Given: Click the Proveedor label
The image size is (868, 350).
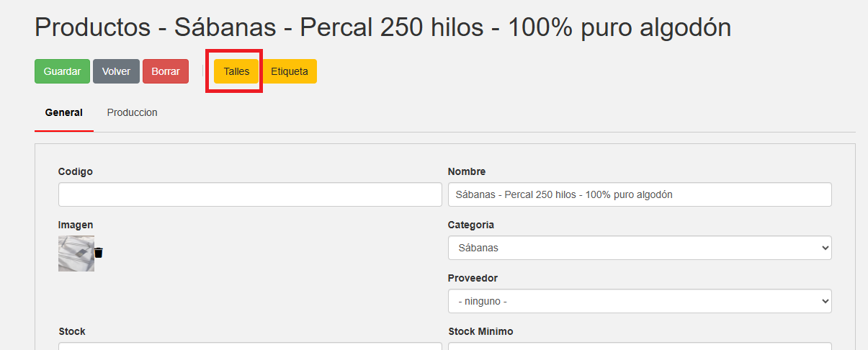Looking at the screenshot, I should (x=473, y=278).
